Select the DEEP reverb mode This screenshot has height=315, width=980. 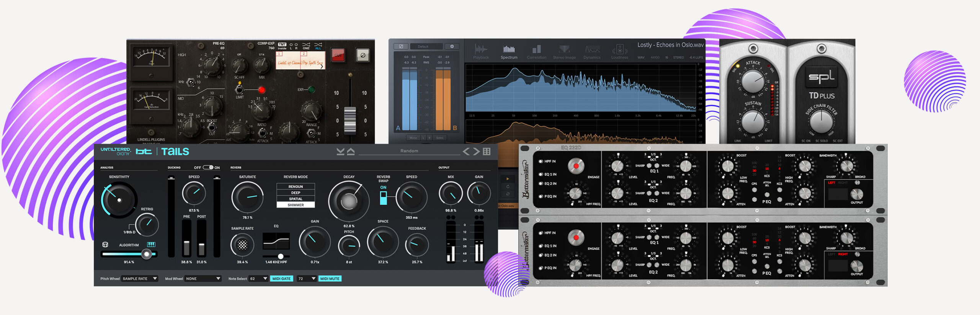296,193
